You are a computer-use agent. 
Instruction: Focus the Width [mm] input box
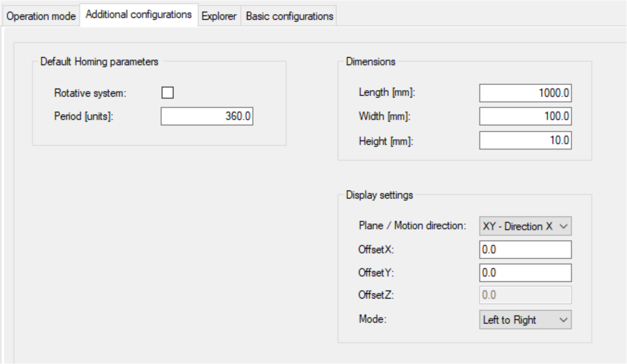pyautogui.click(x=525, y=116)
